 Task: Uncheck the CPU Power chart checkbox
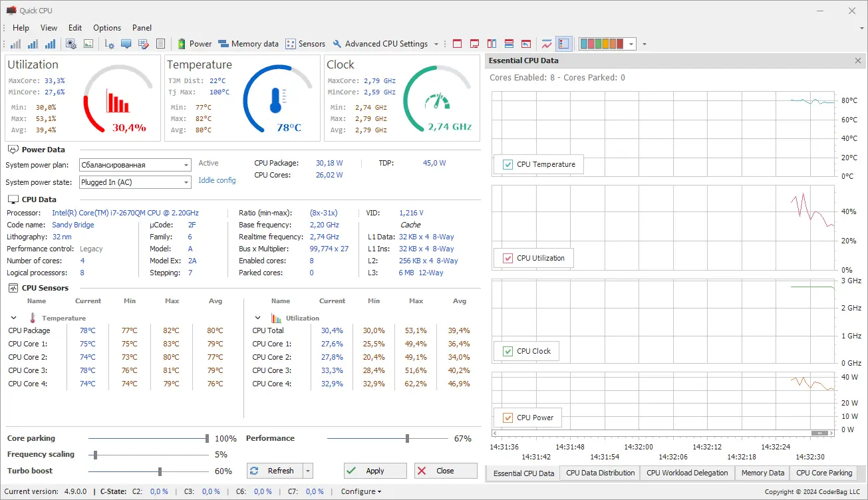(x=508, y=418)
